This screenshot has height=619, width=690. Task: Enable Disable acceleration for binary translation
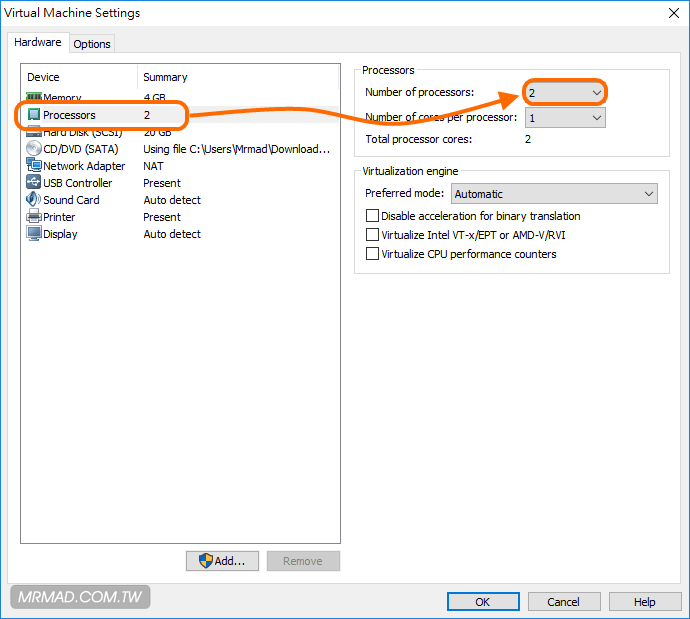(373, 216)
